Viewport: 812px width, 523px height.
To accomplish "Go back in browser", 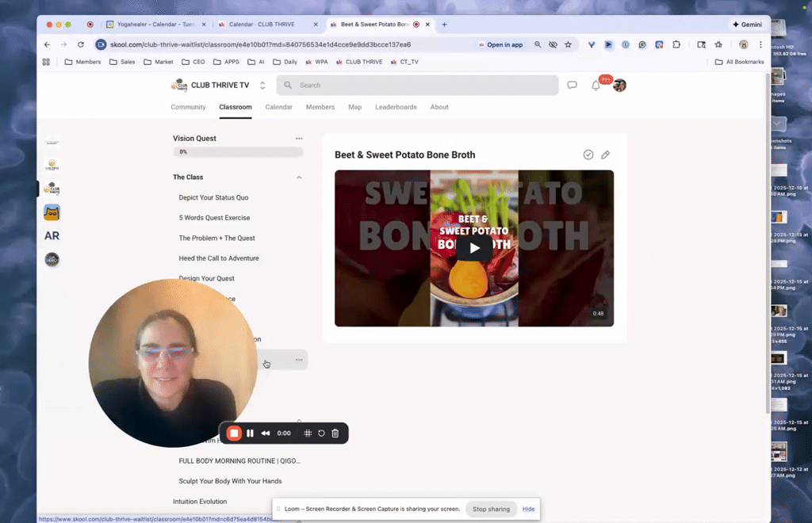I will click(x=47, y=44).
